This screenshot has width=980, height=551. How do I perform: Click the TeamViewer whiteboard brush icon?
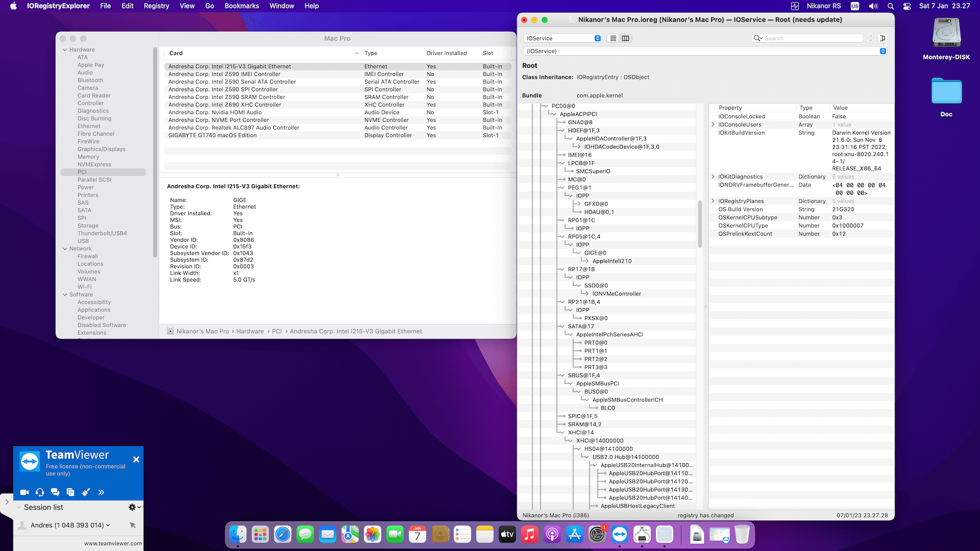point(86,492)
